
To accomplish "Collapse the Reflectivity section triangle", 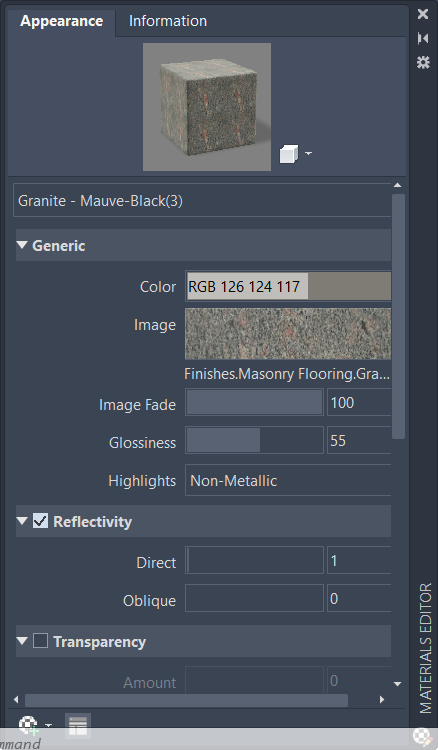I will (22, 521).
